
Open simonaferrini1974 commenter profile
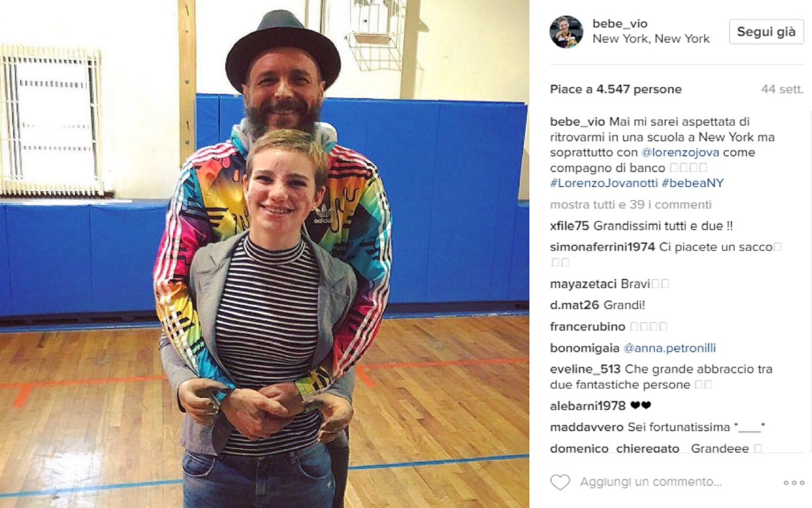click(602, 247)
